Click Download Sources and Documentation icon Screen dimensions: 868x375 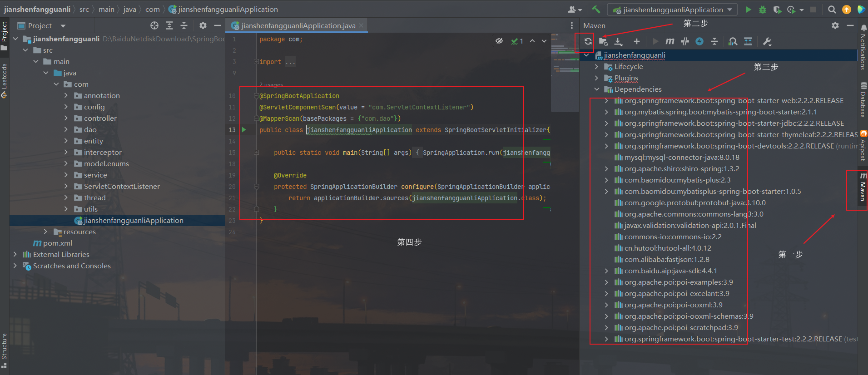tap(618, 42)
